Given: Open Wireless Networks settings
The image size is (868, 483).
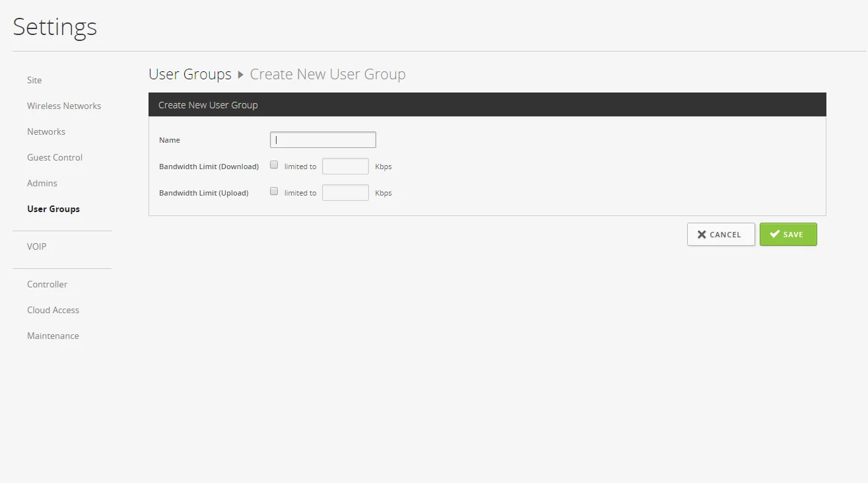Looking at the screenshot, I should (64, 106).
